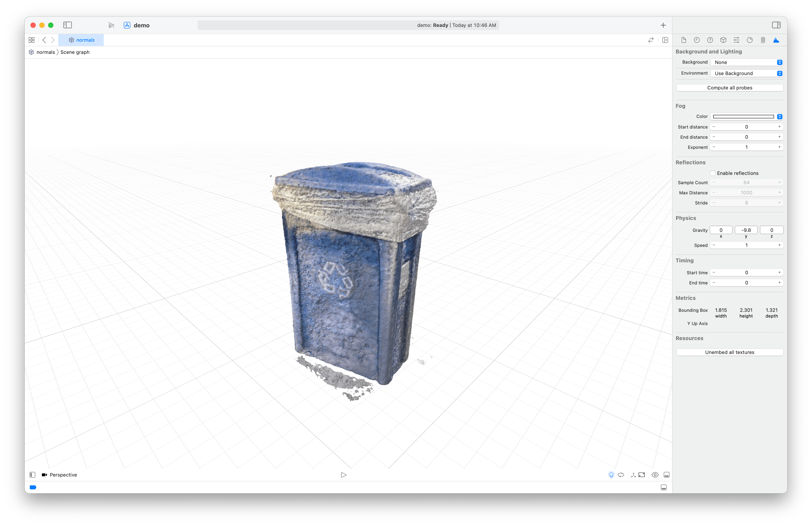Expand the fog Color popup arrow
Screen dimensions: 812x526
coord(780,117)
